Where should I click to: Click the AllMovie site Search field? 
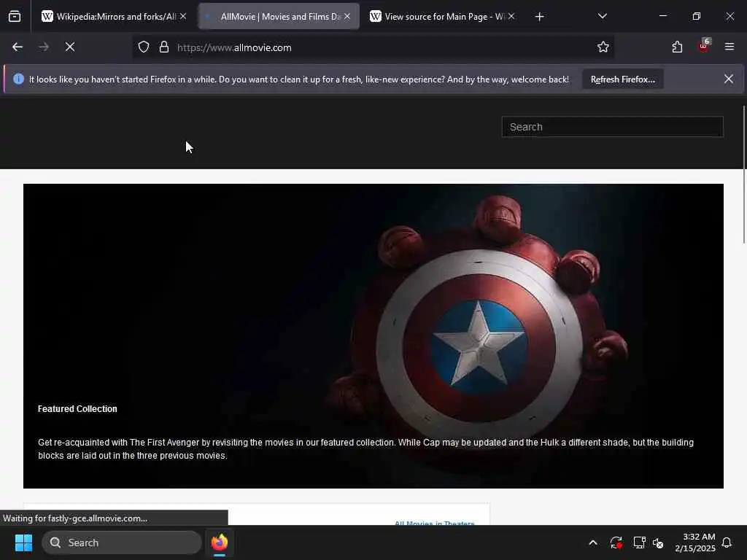(612, 127)
